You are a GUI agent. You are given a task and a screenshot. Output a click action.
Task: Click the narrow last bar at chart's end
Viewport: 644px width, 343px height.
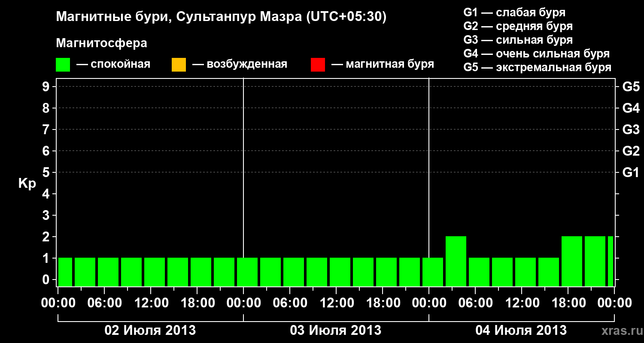pos(611,261)
